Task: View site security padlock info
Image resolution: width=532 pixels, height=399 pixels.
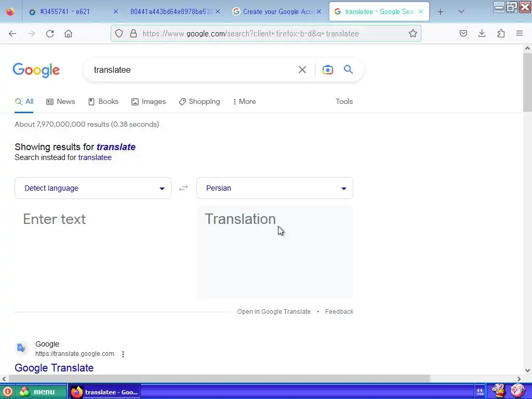Action: (134, 33)
